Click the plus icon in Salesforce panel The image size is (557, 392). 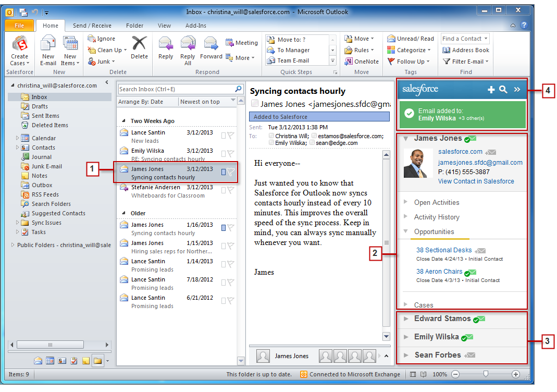[491, 90]
